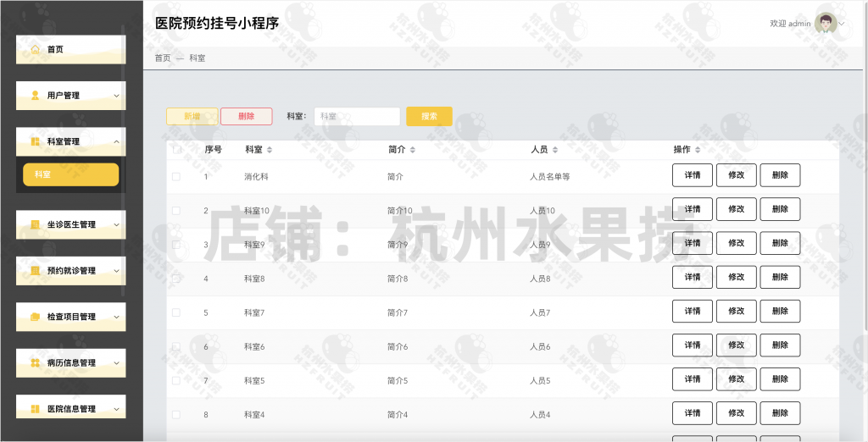Click the home icon beside 首页
Viewport: 868px width, 442px height.
pos(35,49)
